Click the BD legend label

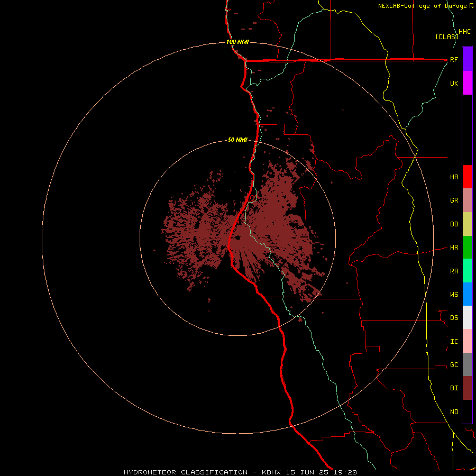pos(454,224)
